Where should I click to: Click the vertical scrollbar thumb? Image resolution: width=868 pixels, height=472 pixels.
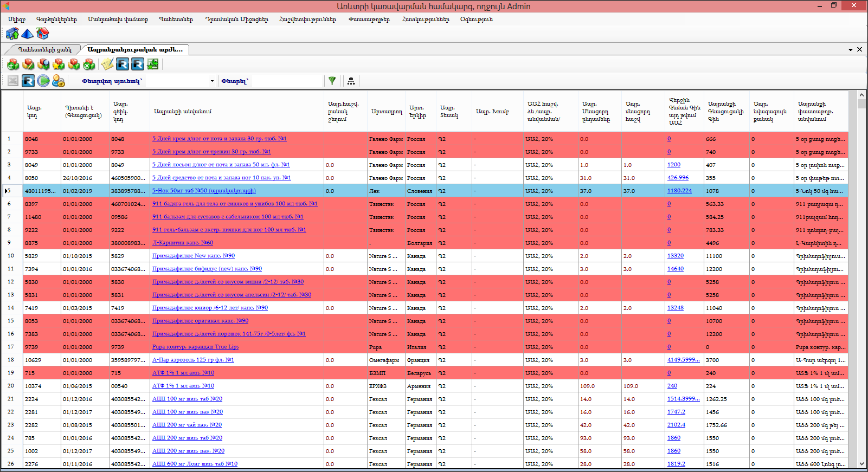pyautogui.click(x=862, y=104)
